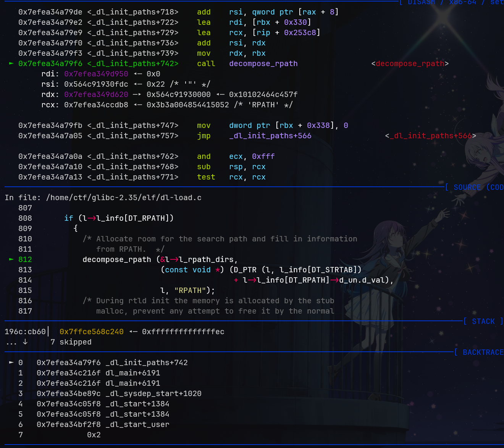Click the green arrow marker at source line 812
Image resolution: width=504 pixels, height=448 pixels.
point(11,259)
